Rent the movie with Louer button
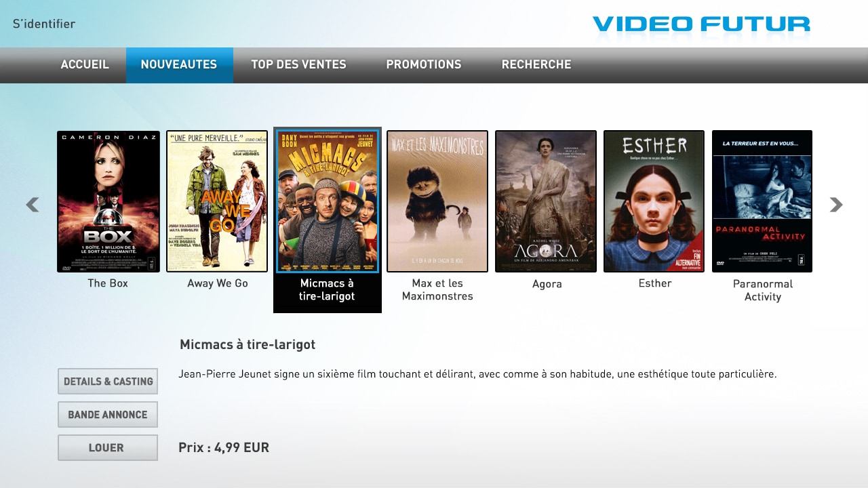Viewport: 868px width, 488px height. (x=108, y=448)
